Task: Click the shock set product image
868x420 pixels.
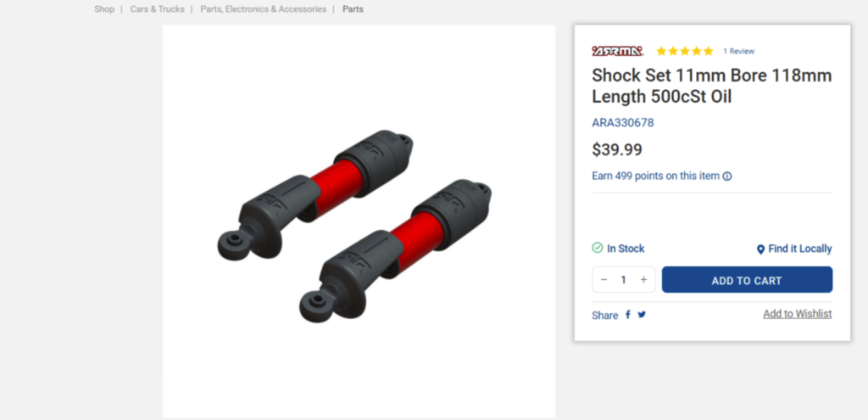Action: (359, 221)
